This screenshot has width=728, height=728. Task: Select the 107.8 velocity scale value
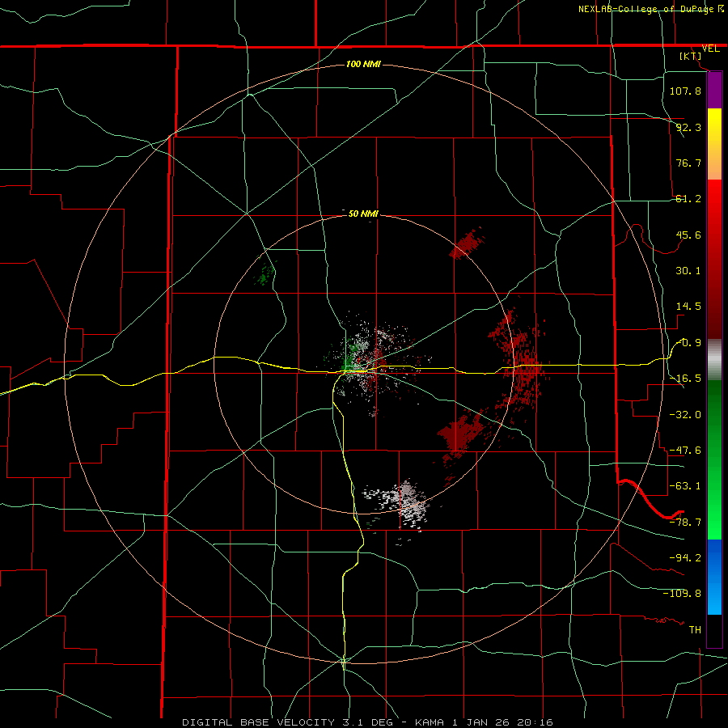(x=685, y=91)
